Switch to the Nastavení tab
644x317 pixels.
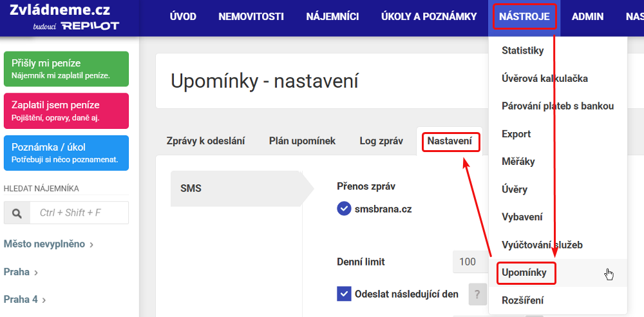(450, 141)
